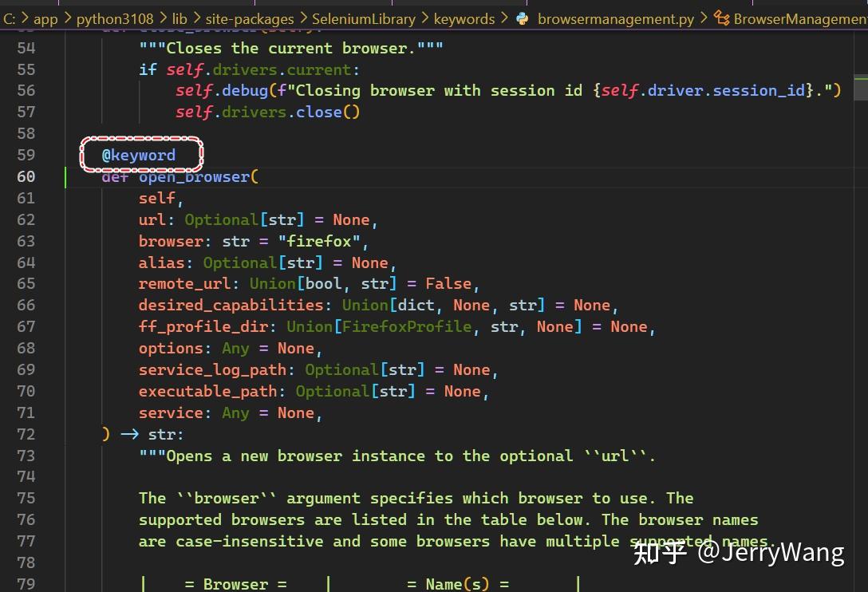Click the open_browser function name on line 60

click(191, 176)
